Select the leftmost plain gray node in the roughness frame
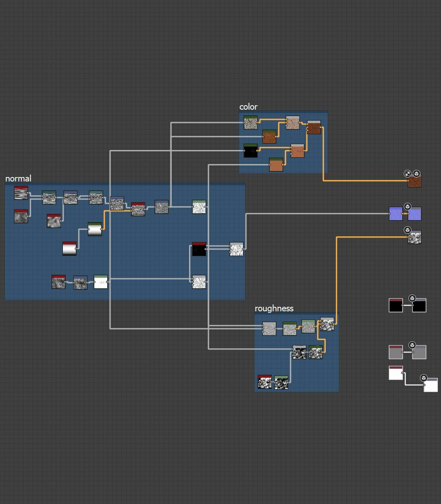The image size is (441, 504). tap(269, 329)
